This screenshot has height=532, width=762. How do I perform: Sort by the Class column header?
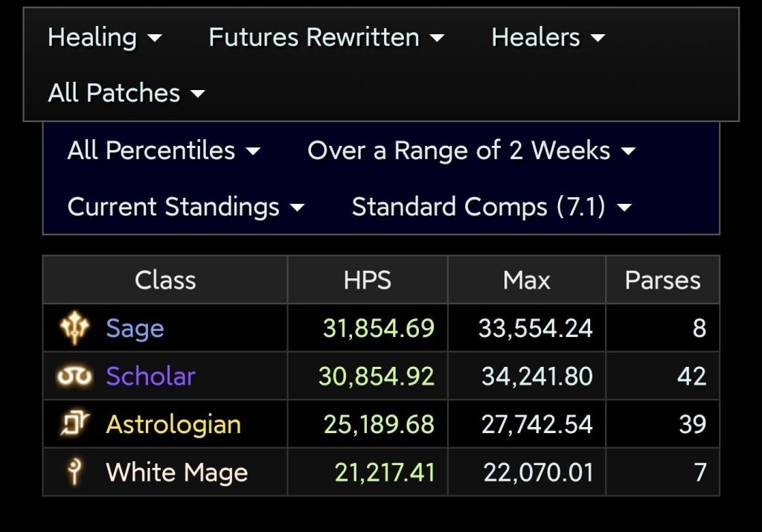click(x=165, y=280)
